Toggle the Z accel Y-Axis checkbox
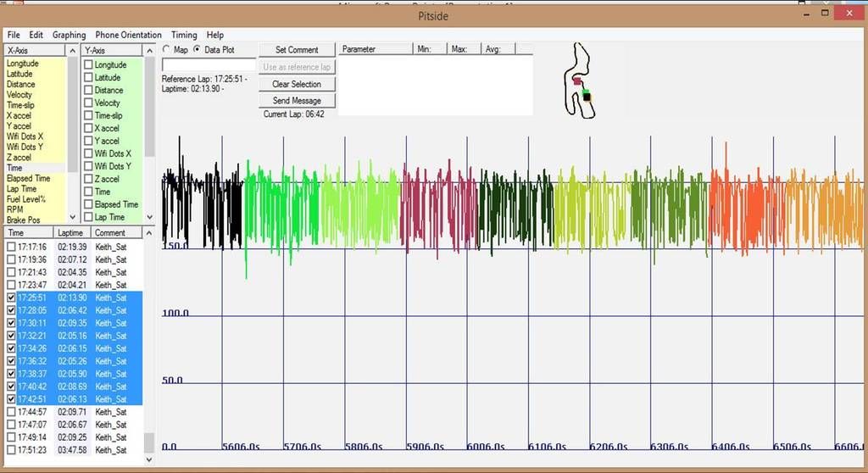The width and height of the screenshot is (868, 473). pyautogui.click(x=88, y=179)
